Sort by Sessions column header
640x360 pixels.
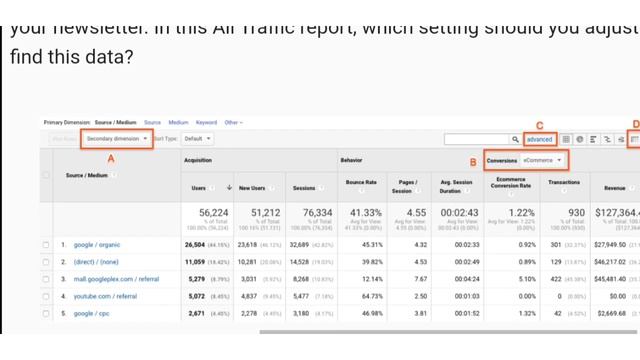[x=304, y=188]
